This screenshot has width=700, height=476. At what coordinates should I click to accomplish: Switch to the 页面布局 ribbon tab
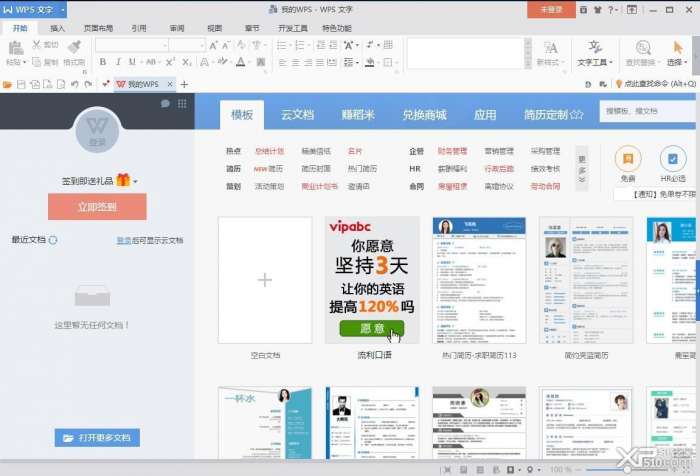coord(98,28)
